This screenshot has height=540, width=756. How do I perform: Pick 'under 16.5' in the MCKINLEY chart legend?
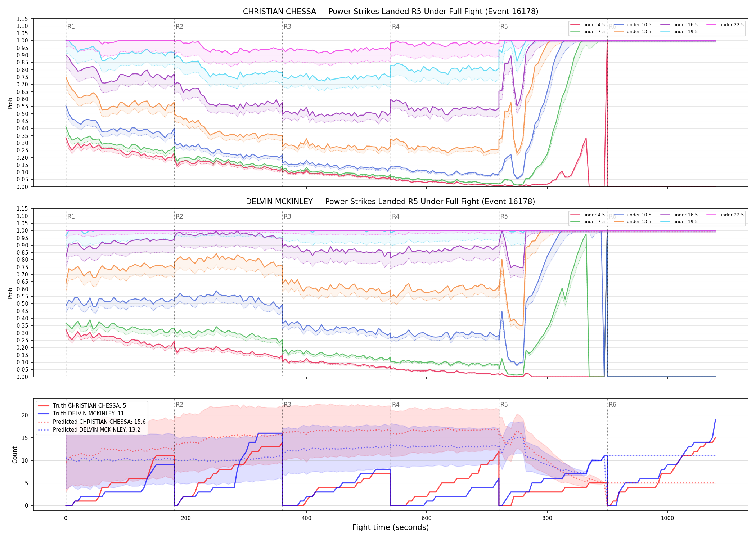click(x=679, y=215)
